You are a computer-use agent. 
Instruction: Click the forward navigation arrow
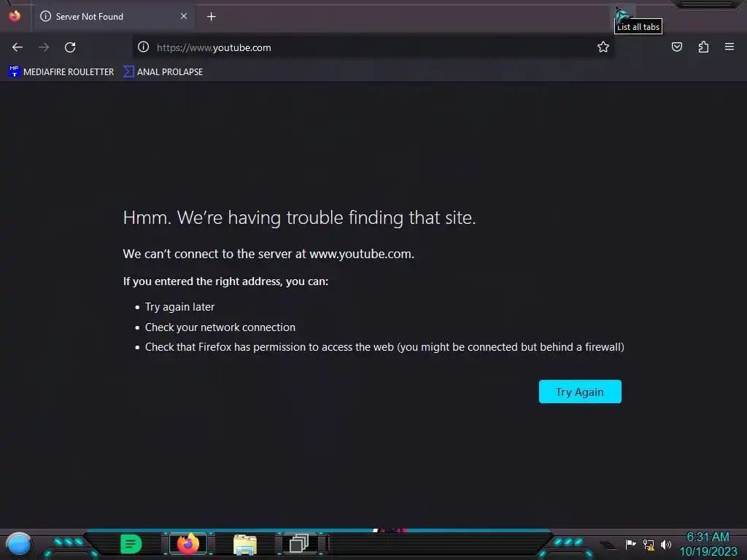(x=43, y=47)
